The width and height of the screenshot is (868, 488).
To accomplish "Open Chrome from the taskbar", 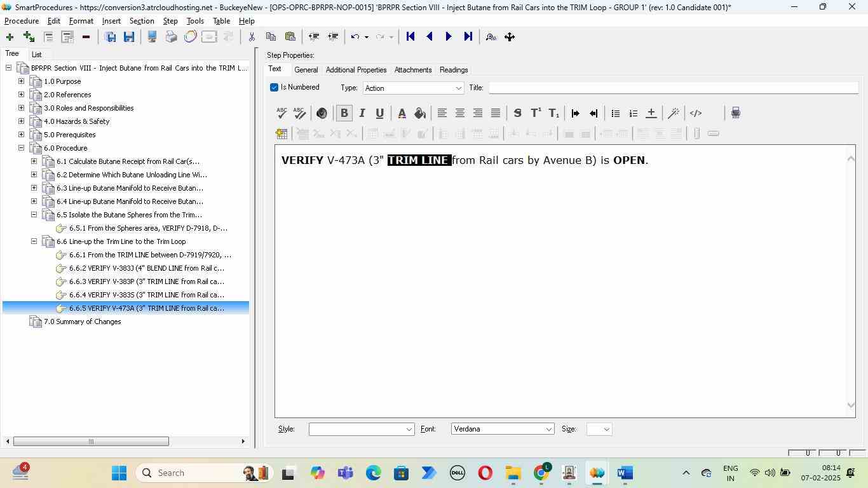I will coord(541,473).
